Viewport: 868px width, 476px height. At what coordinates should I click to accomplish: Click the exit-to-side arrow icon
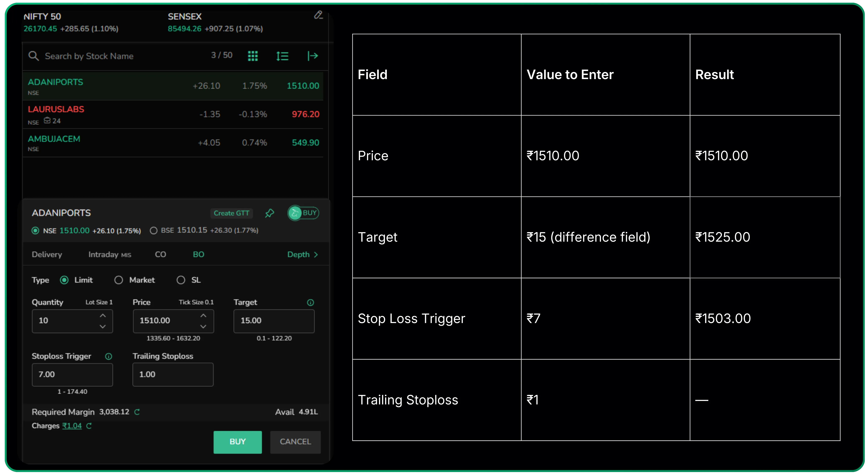point(312,56)
